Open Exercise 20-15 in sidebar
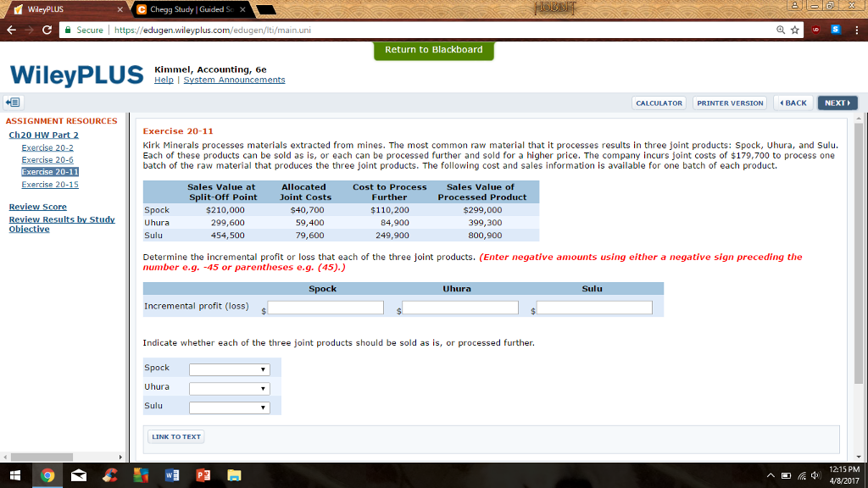 coord(50,185)
